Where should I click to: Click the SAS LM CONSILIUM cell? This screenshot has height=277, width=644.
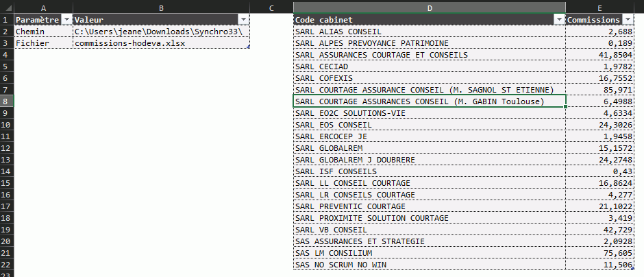click(429, 253)
